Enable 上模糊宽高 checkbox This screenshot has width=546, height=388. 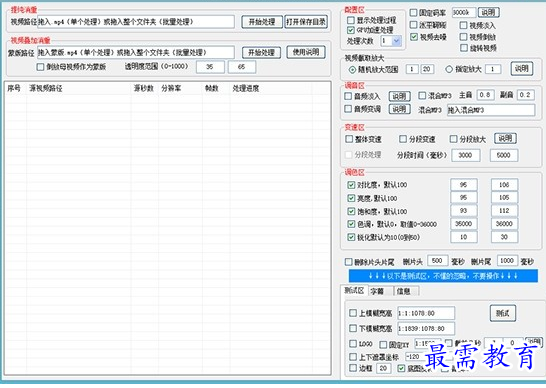coord(353,313)
